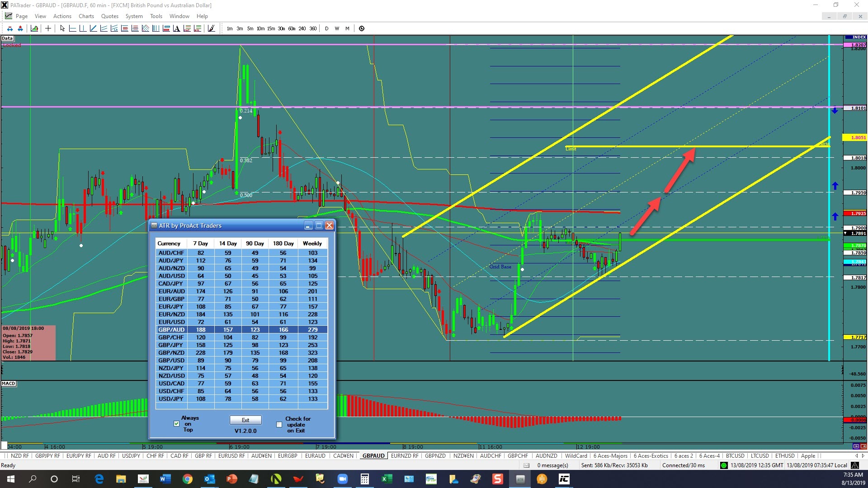868x488 pixels.
Task: Open the 6 Aces-Majors tab
Action: (x=610, y=456)
